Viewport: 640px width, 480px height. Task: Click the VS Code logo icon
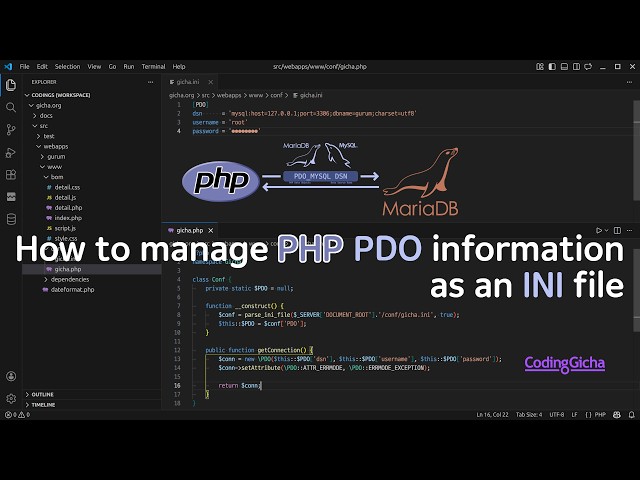click(8, 66)
